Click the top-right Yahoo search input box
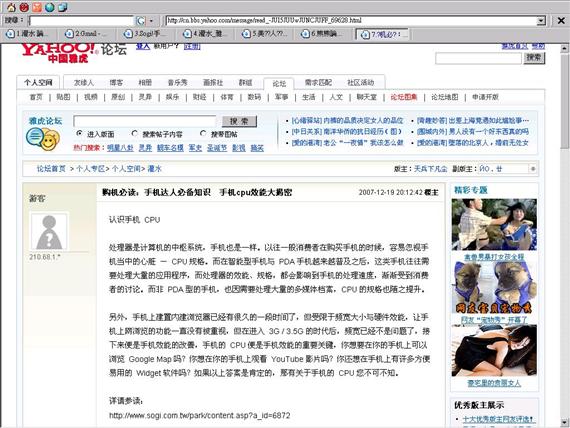Viewport: 570px width, 428px height. (478, 58)
